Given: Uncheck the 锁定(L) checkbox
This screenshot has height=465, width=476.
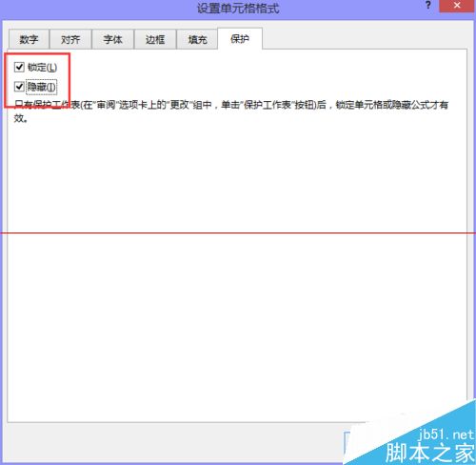Looking at the screenshot, I should 19,67.
